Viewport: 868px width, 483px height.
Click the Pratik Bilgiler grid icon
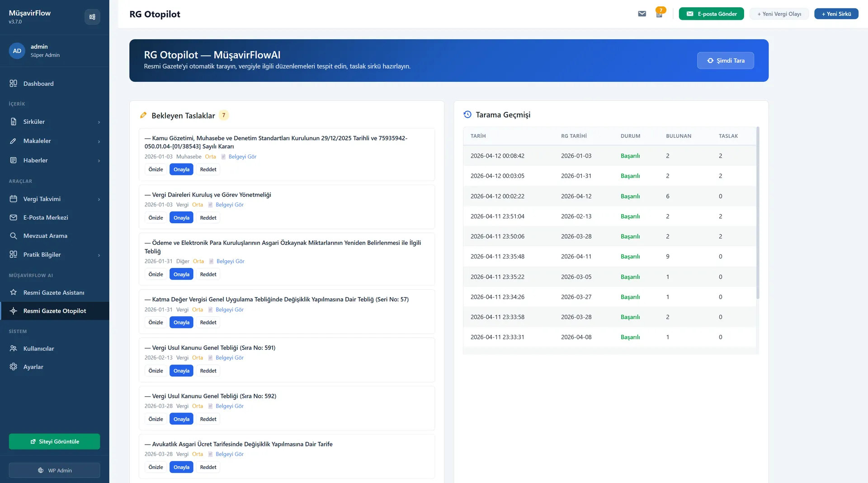tap(14, 254)
